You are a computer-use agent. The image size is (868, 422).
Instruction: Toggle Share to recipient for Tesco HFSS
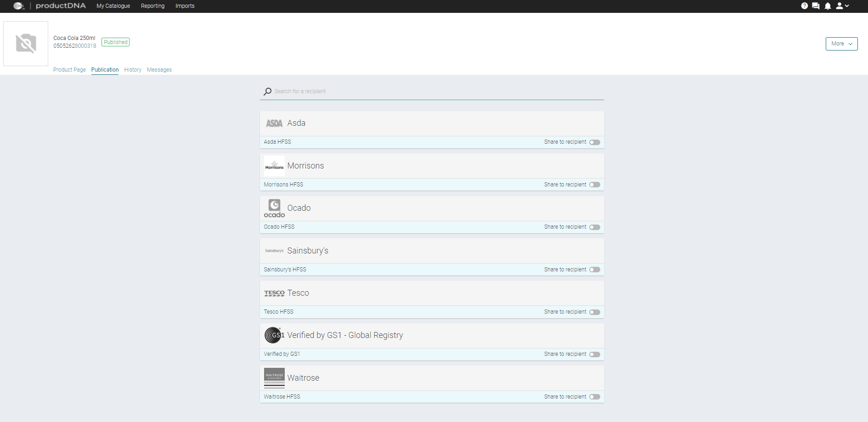point(595,312)
